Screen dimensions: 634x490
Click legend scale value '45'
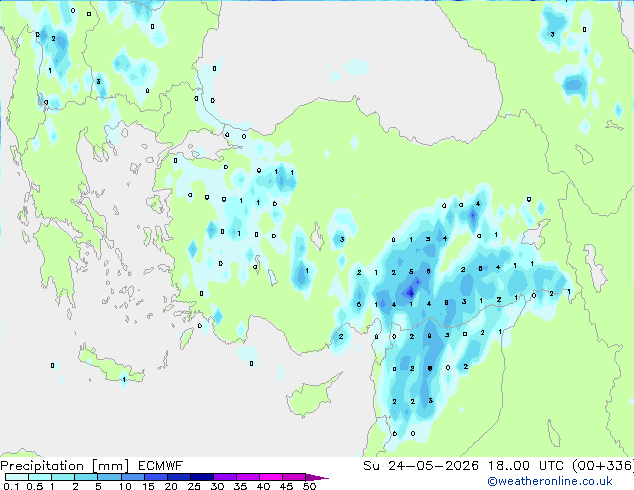click(286, 486)
